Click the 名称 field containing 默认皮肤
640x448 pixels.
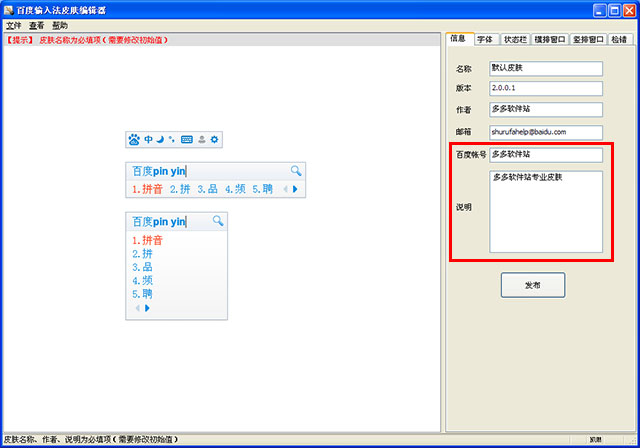click(546, 69)
